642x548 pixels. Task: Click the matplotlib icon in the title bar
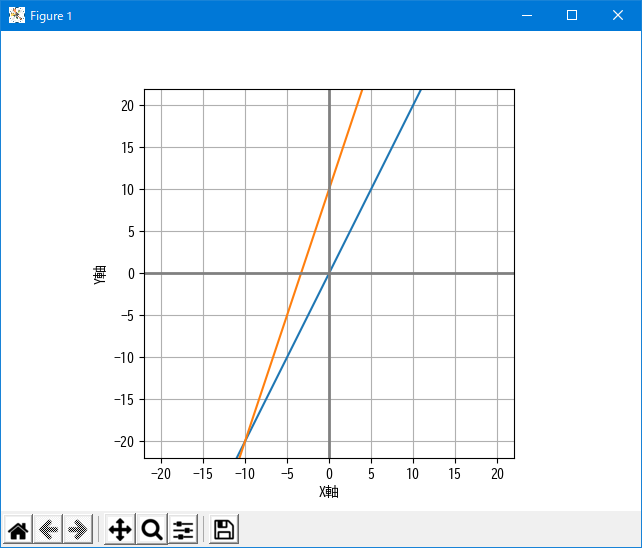(x=17, y=16)
